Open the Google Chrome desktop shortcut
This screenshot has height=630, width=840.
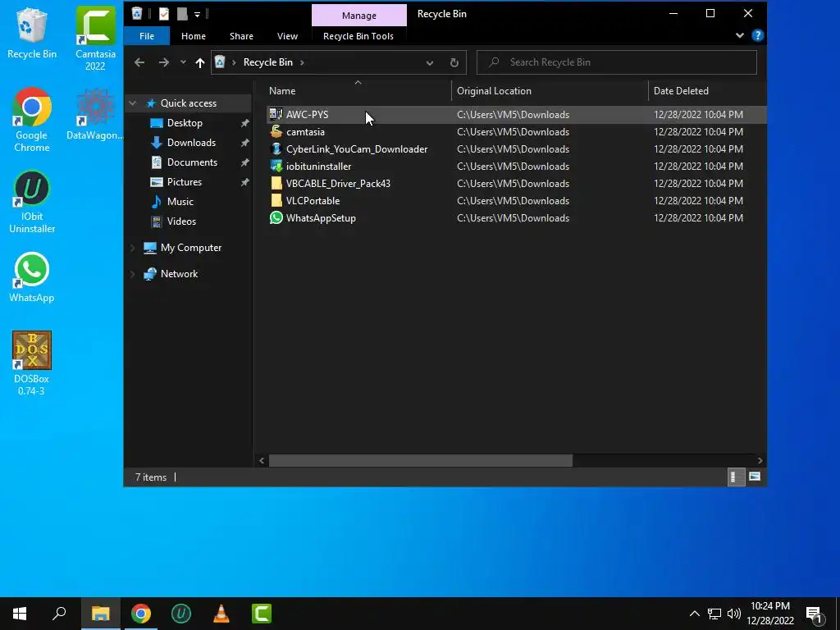(x=32, y=120)
